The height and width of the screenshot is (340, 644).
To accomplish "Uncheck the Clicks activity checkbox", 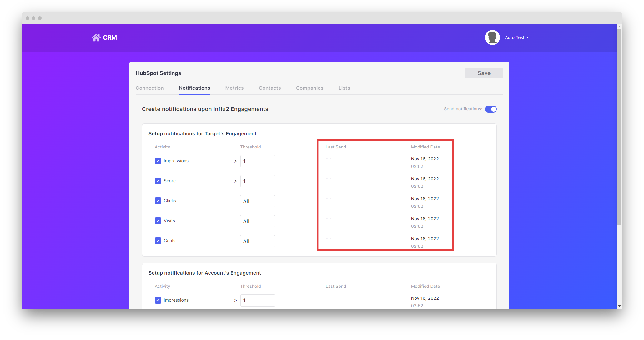I will click(x=158, y=201).
